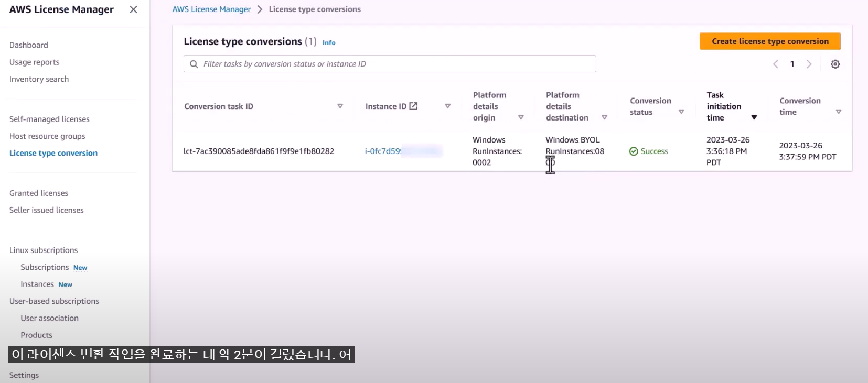Open User association page

click(x=49, y=318)
